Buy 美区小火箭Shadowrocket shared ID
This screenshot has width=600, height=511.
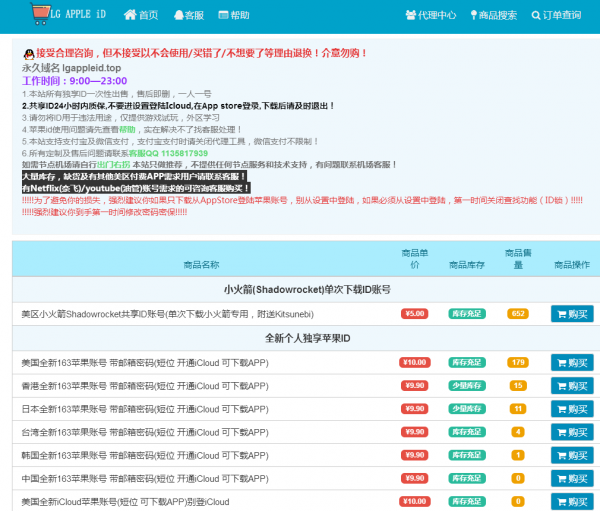(x=572, y=314)
